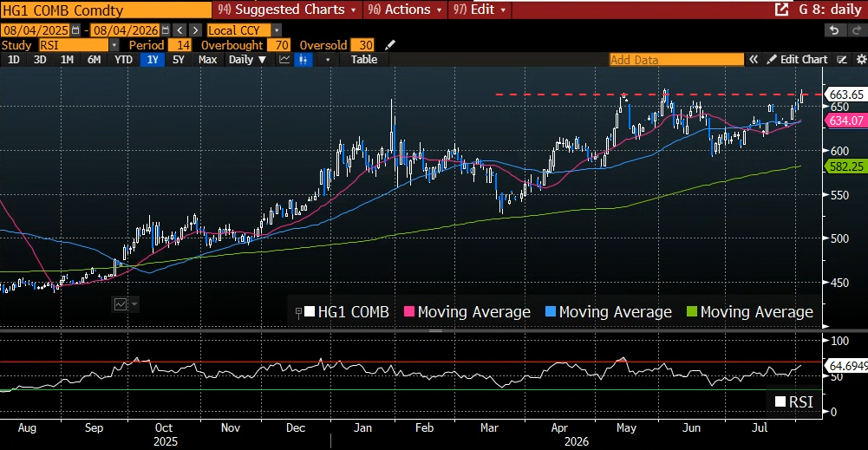Click the Study RSI field
The width and height of the screenshot is (868, 450).
tap(74, 45)
